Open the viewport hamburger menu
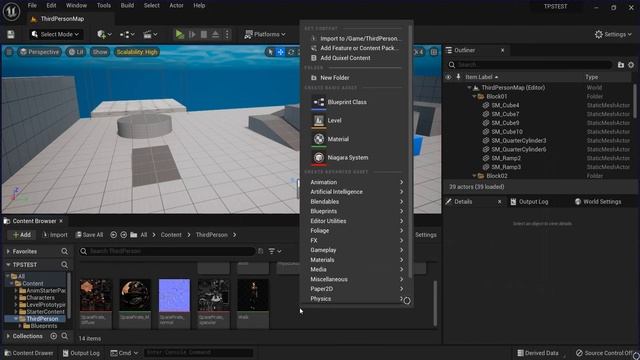The width and height of the screenshot is (640, 360). 9,52
